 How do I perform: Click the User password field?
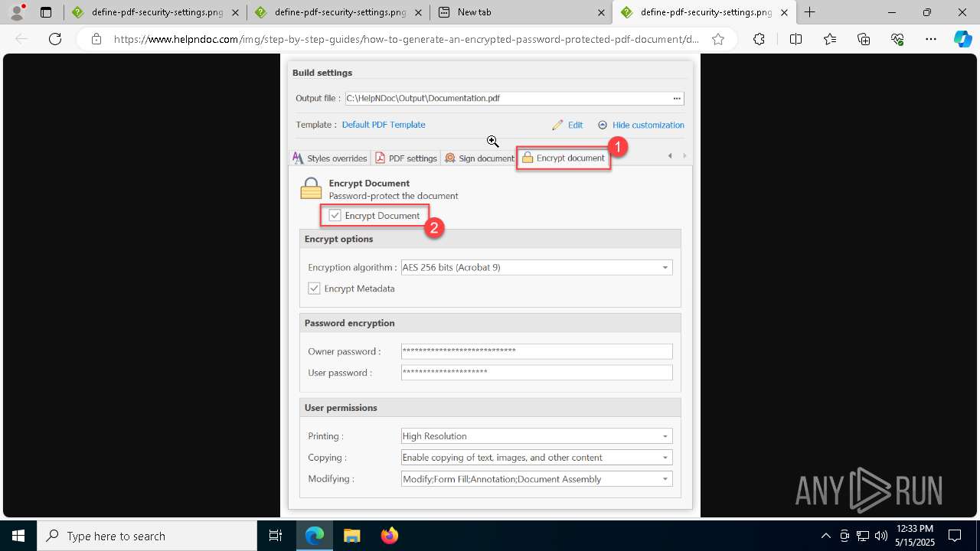click(x=537, y=373)
